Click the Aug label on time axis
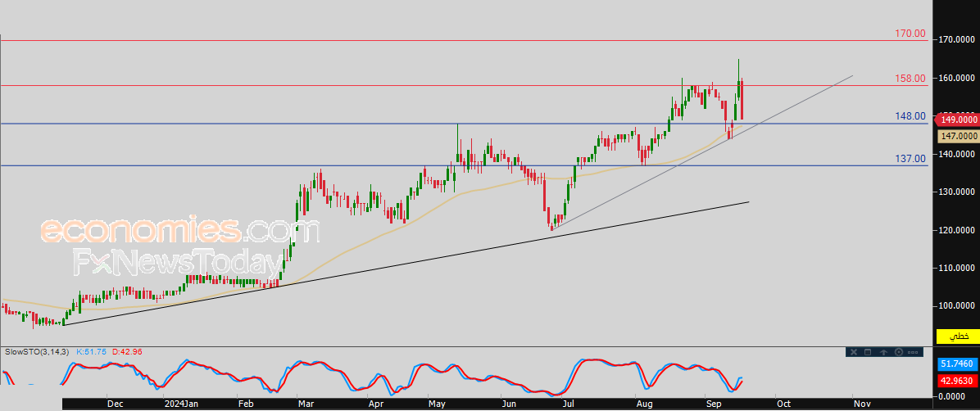 (645, 404)
